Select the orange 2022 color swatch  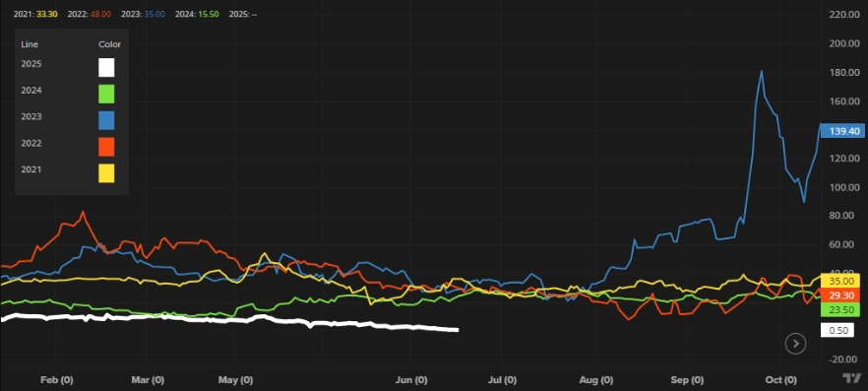pos(106,147)
